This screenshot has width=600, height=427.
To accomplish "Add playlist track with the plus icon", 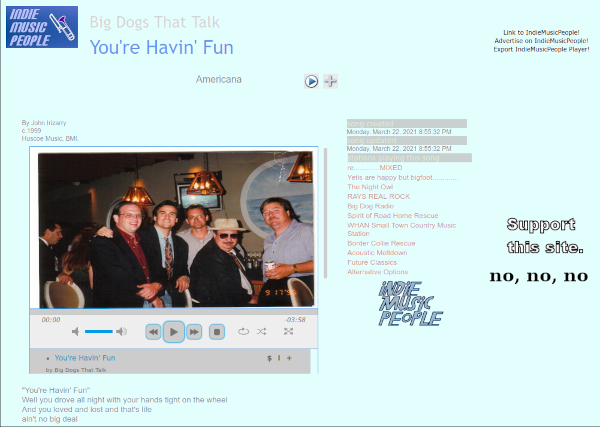I will [x=289, y=358].
